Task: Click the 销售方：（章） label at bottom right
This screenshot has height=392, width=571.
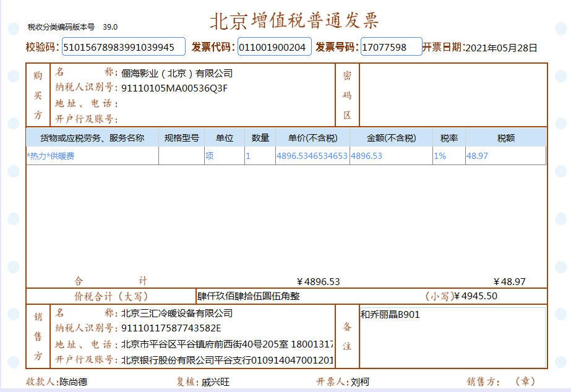Action: (x=501, y=381)
